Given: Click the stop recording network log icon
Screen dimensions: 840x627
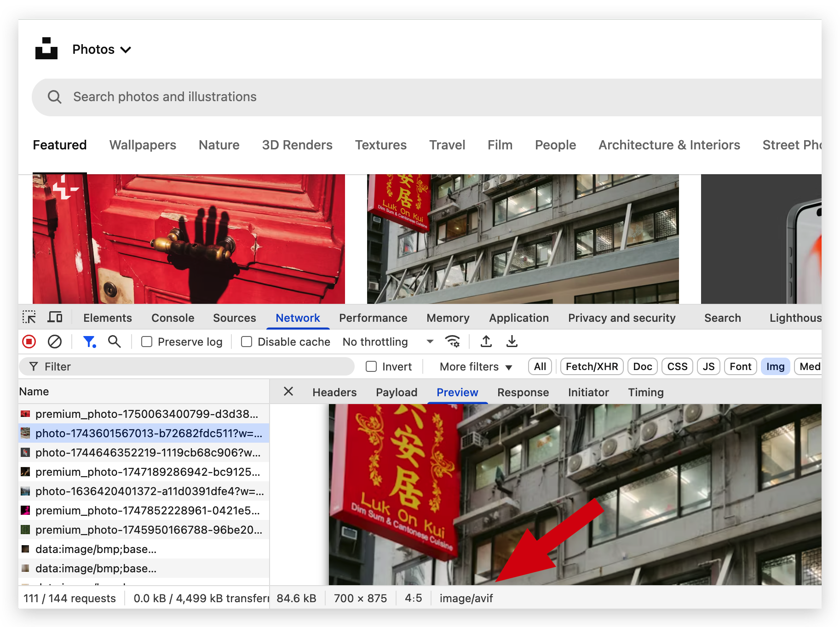Looking at the screenshot, I should click(29, 342).
